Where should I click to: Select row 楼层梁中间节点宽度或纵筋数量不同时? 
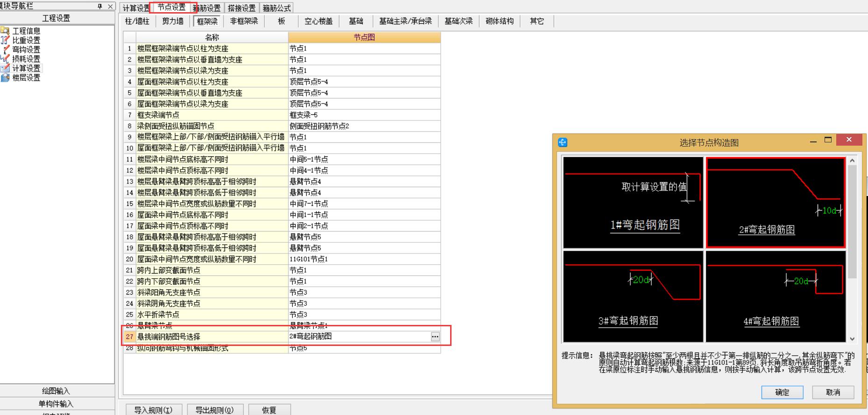[212, 204]
